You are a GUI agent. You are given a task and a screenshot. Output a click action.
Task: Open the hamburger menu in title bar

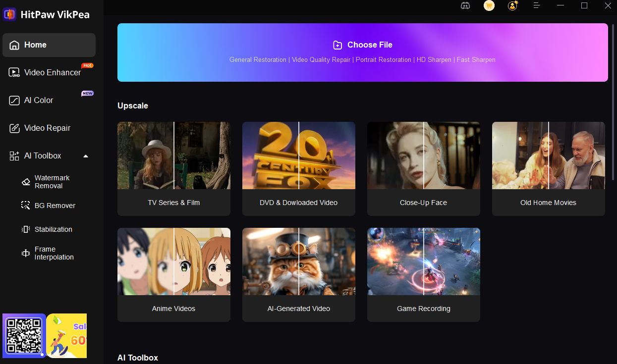pos(537,5)
